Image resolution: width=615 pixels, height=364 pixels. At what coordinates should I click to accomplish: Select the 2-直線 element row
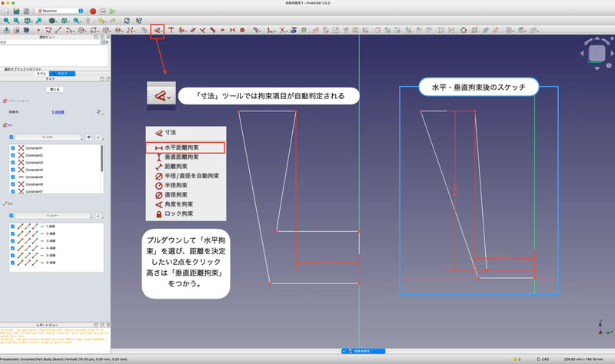(56, 234)
